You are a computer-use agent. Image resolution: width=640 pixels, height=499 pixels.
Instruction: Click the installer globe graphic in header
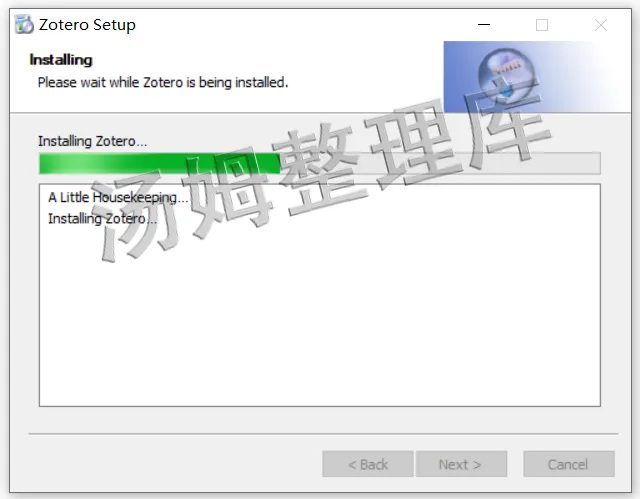point(507,75)
